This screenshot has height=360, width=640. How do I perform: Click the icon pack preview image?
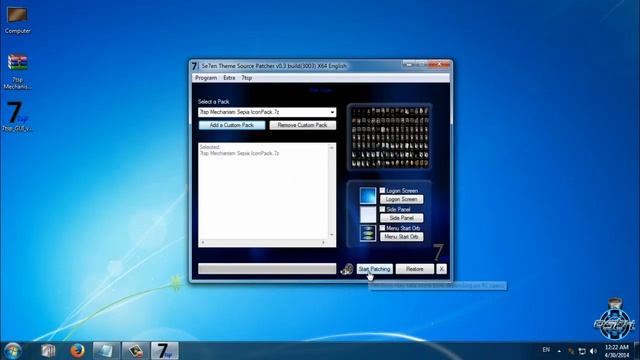point(389,137)
